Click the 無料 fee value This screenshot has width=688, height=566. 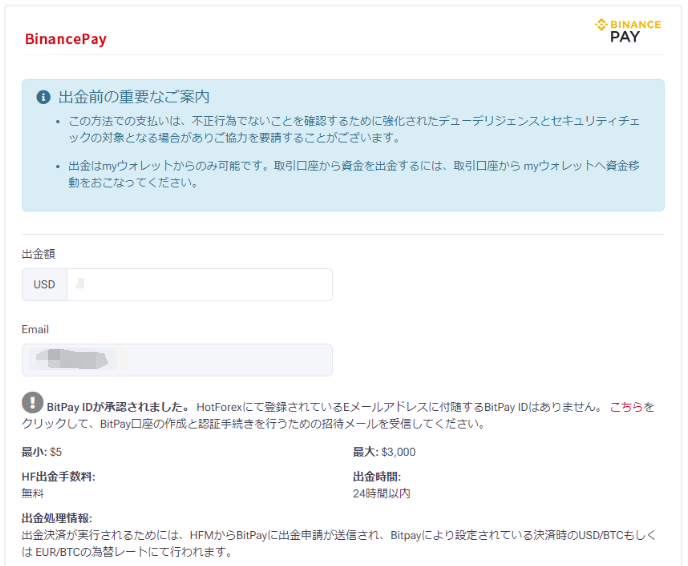33,493
